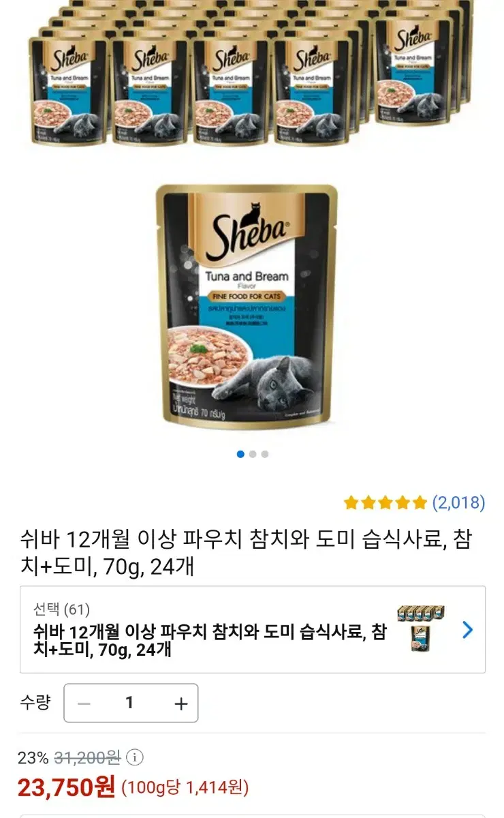
Task: Expand the 선택 (61) options box
Action: tap(253, 629)
